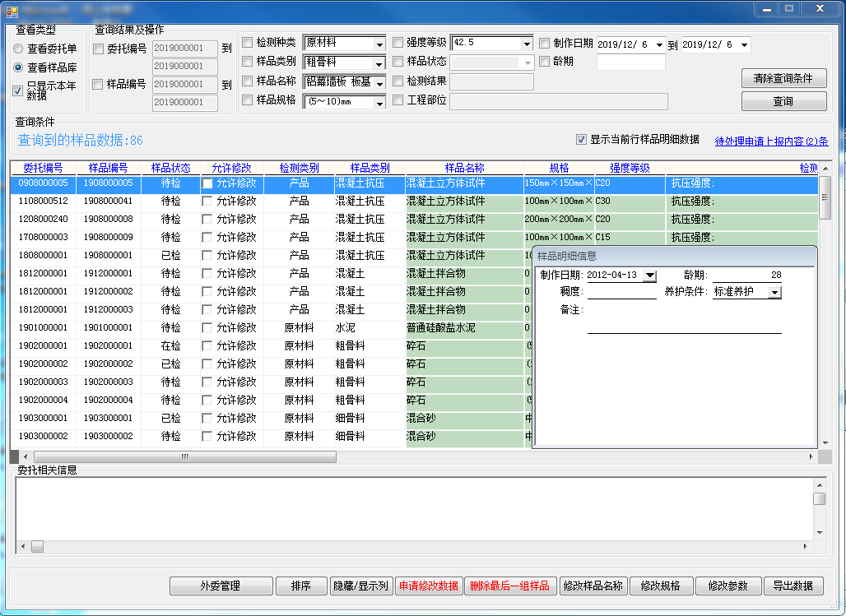The image size is (846, 616).
Task: Click the red 申请修改数据 button
Action: (x=429, y=586)
